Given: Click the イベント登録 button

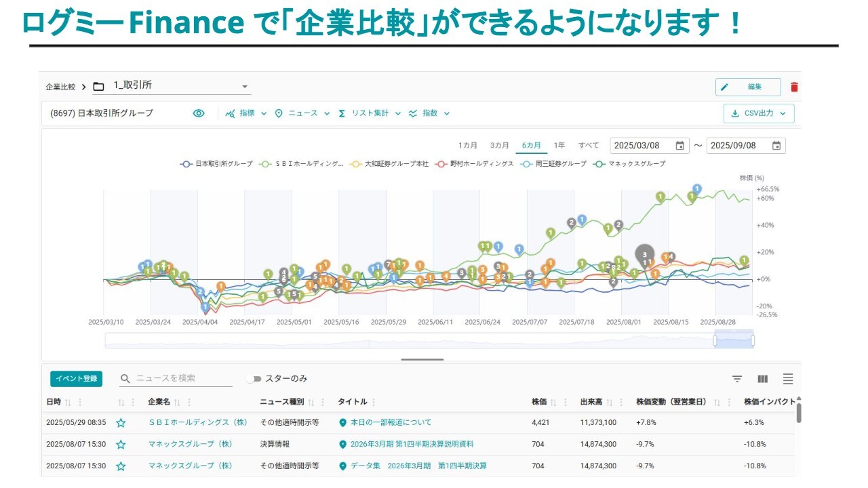Looking at the screenshot, I should pyautogui.click(x=76, y=378).
